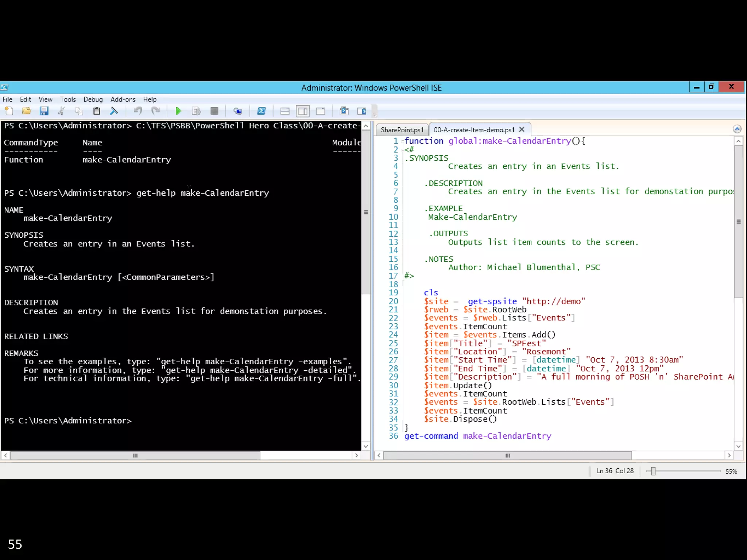Toggle Show Script Pane Maximized layout
747x560 pixels.
321,111
